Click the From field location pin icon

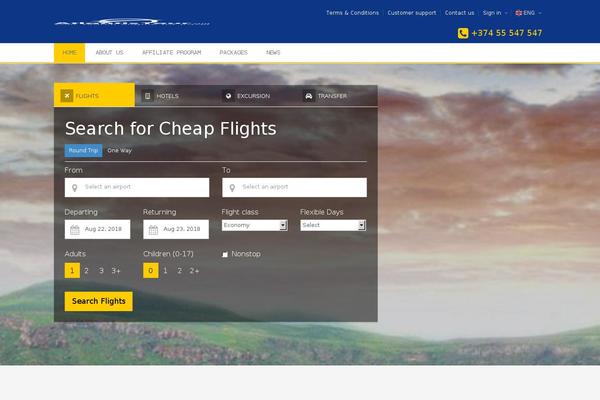point(75,188)
